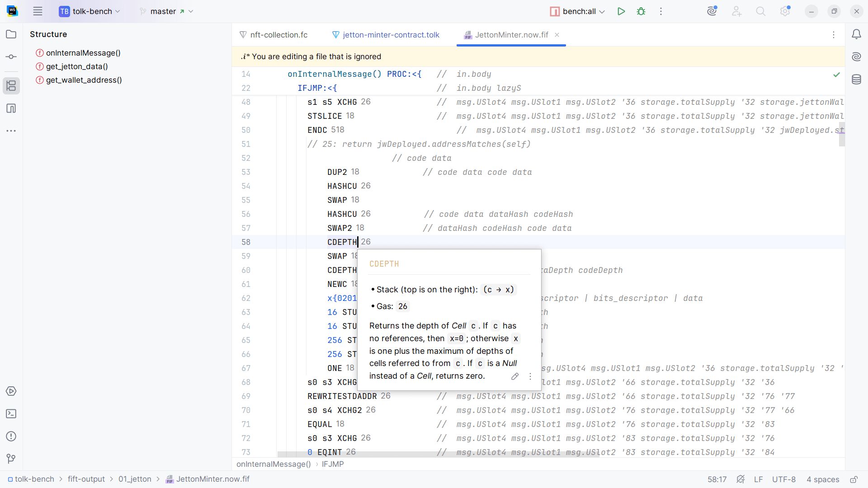
Task: Click the IFJMP breadcrumb in editor
Action: tap(333, 464)
